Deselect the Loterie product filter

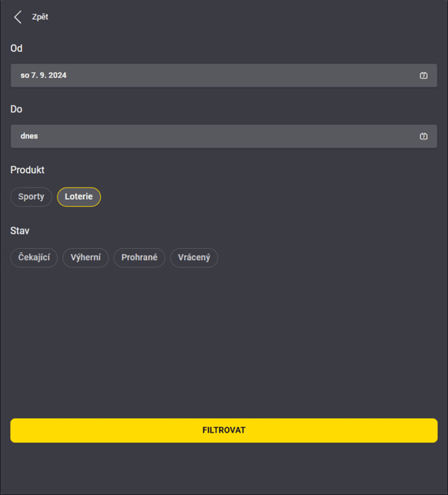click(79, 197)
